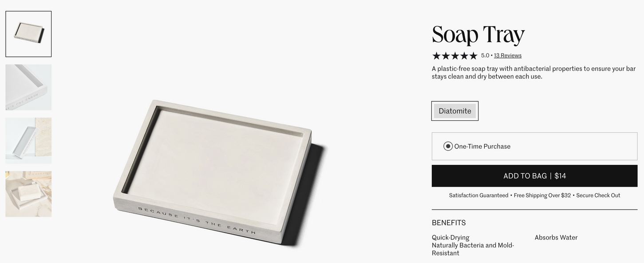Click the third rating star
This screenshot has height=263, width=644.
tap(455, 56)
